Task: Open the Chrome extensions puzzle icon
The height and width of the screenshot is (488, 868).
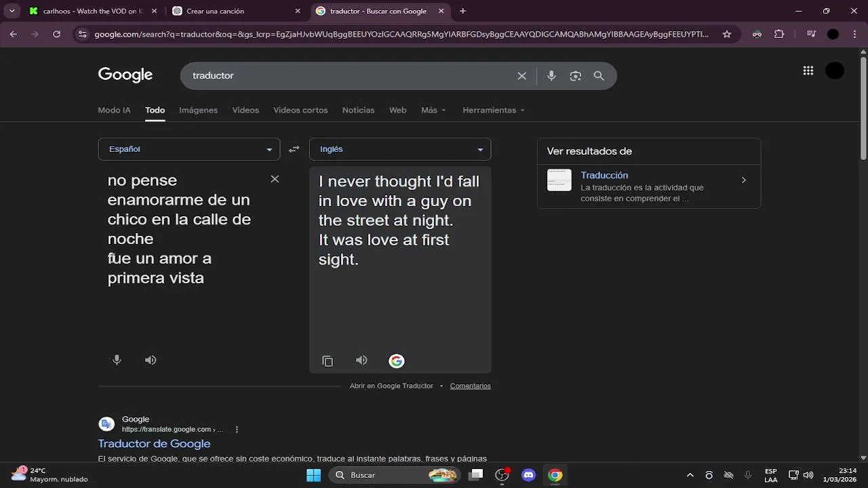Action: click(779, 34)
